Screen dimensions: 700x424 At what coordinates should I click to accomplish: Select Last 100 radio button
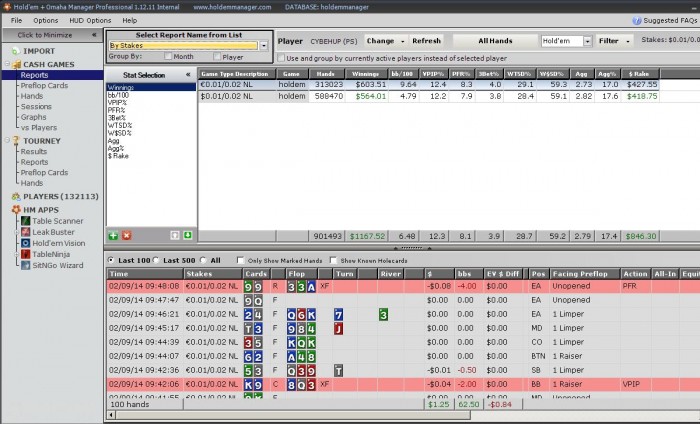click(x=111, y=260)
